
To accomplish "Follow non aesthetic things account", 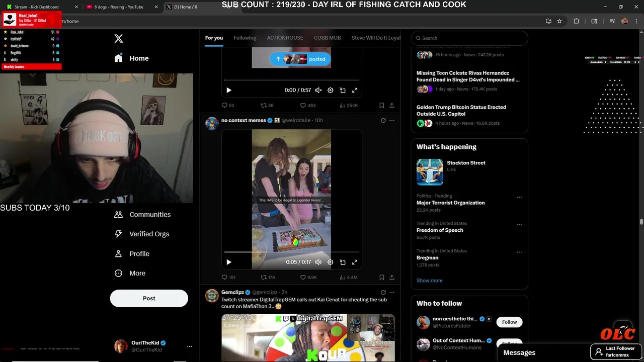I will tap(509, 322).
